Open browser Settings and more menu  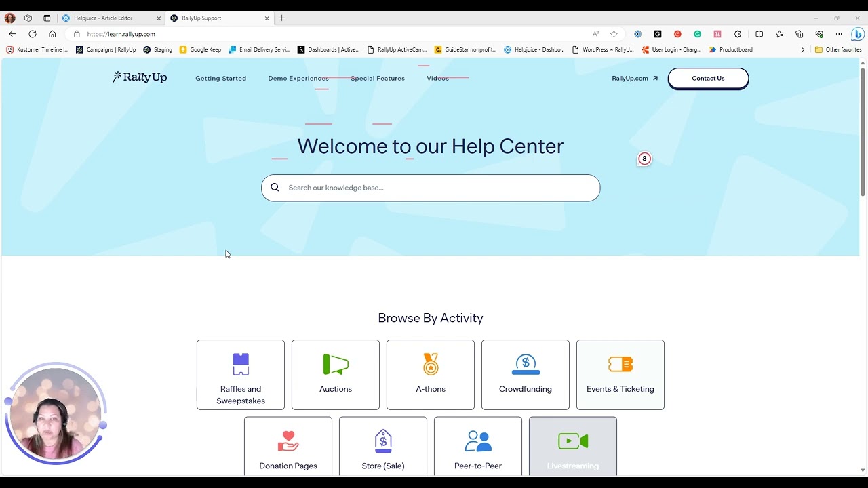(x=839, y=34)
